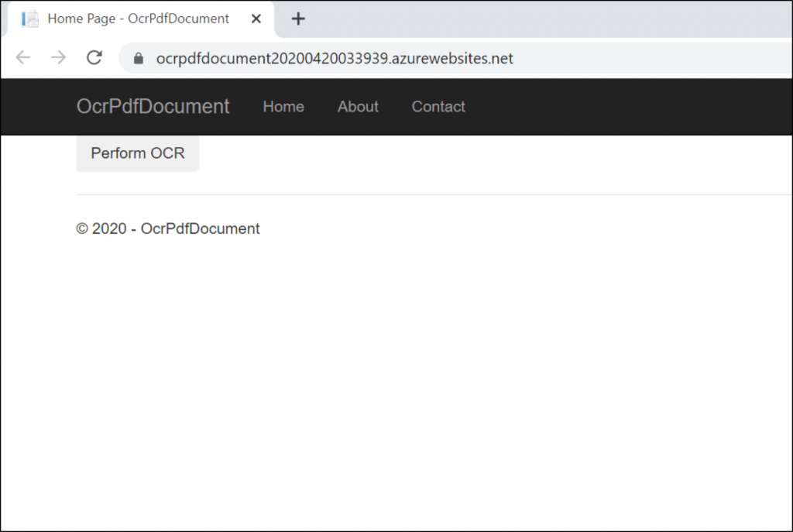The height and width of the screenshot is (532, 793).
Task: Open the About page
Action: tap(357, 107)
